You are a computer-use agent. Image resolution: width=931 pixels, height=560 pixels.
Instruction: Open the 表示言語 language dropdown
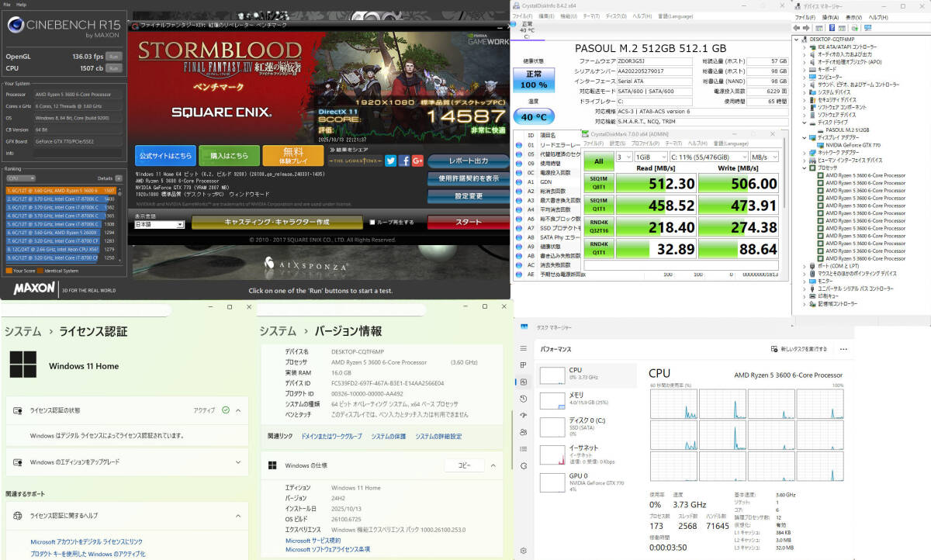click(x=159, y=224)
